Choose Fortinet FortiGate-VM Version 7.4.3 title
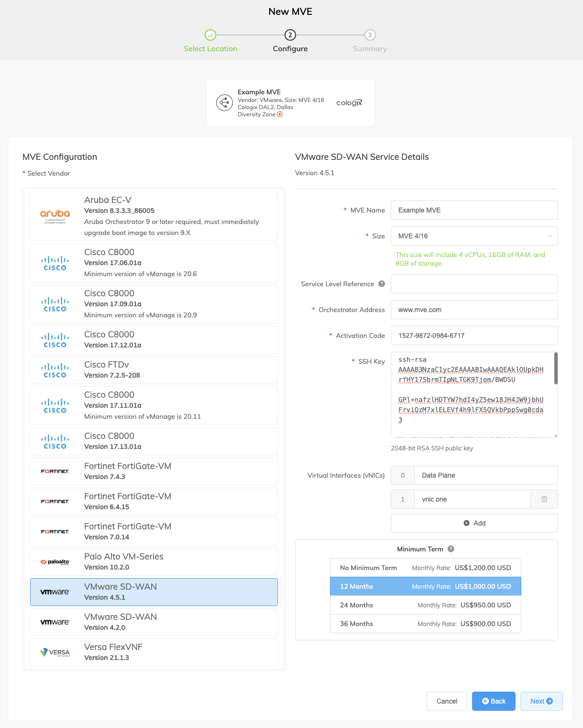Screen dimensions: 583x728 coord(128,466)
